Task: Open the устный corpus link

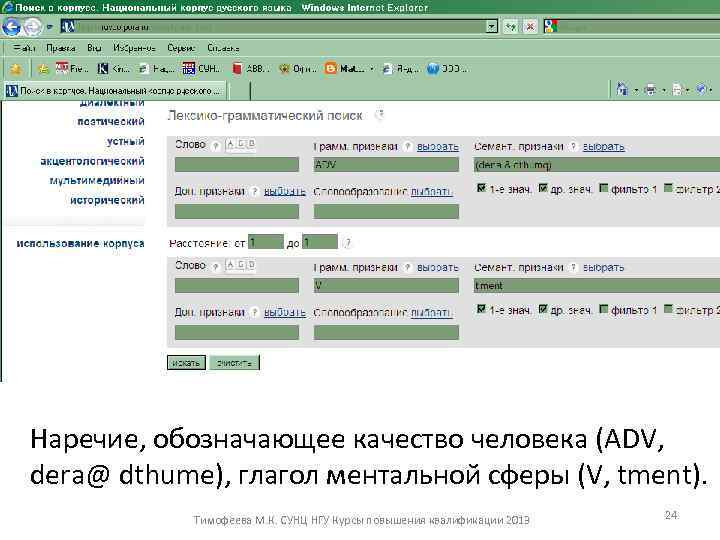Action: [x=125, y=141]
